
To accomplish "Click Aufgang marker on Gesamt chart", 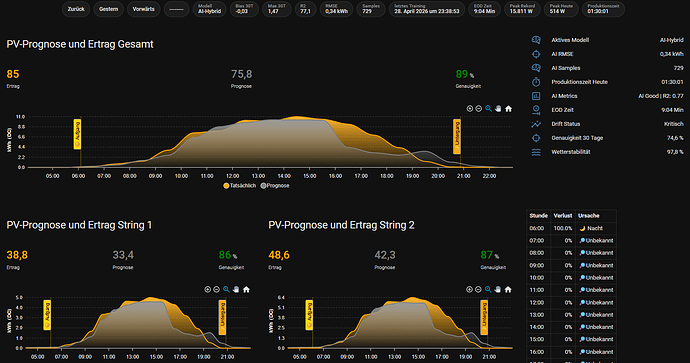I will 77,134.
